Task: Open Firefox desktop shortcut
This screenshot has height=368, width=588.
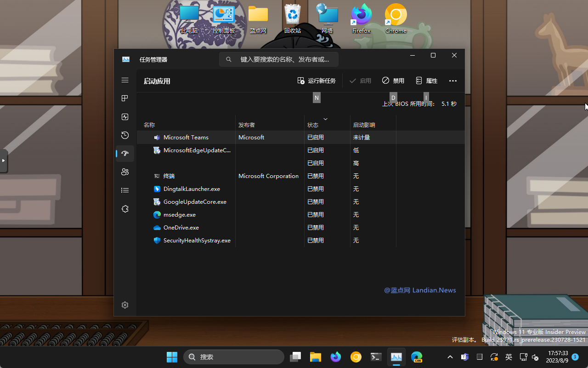Action: 362,19
